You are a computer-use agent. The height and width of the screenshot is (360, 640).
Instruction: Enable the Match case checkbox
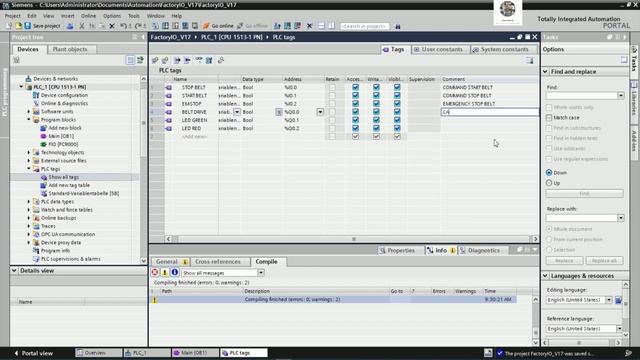click(x=549, y=118)
